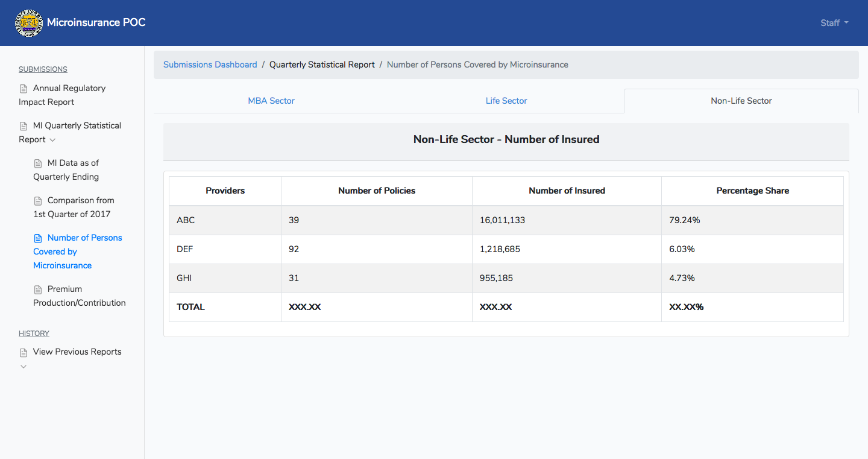Select the GHI provider cell

[225, 278]
